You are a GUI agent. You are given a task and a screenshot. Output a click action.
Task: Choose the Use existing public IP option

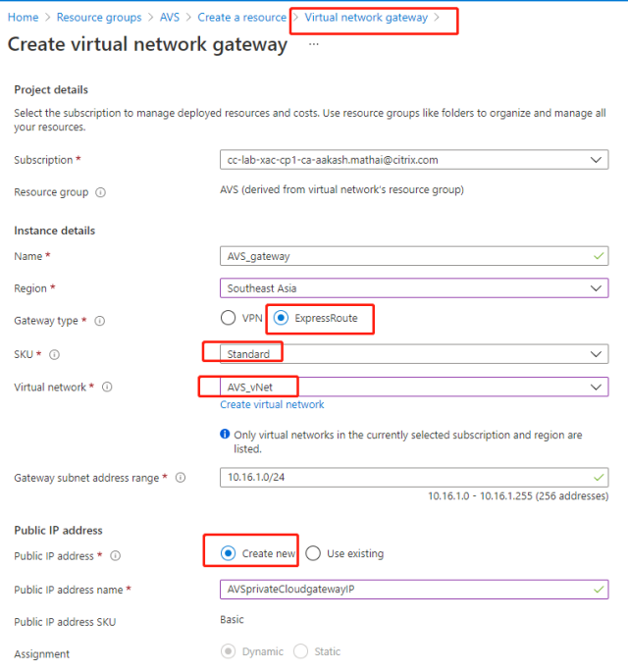pos(313,553)
